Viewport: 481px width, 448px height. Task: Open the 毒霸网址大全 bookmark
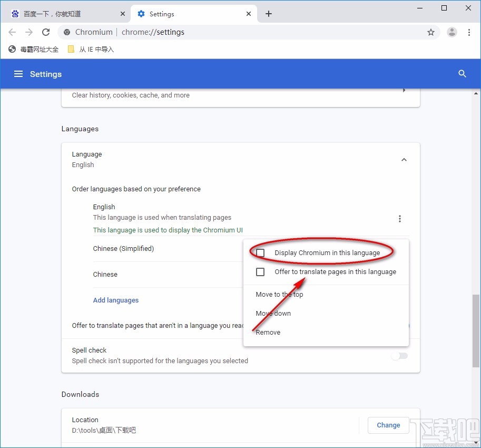33,49
